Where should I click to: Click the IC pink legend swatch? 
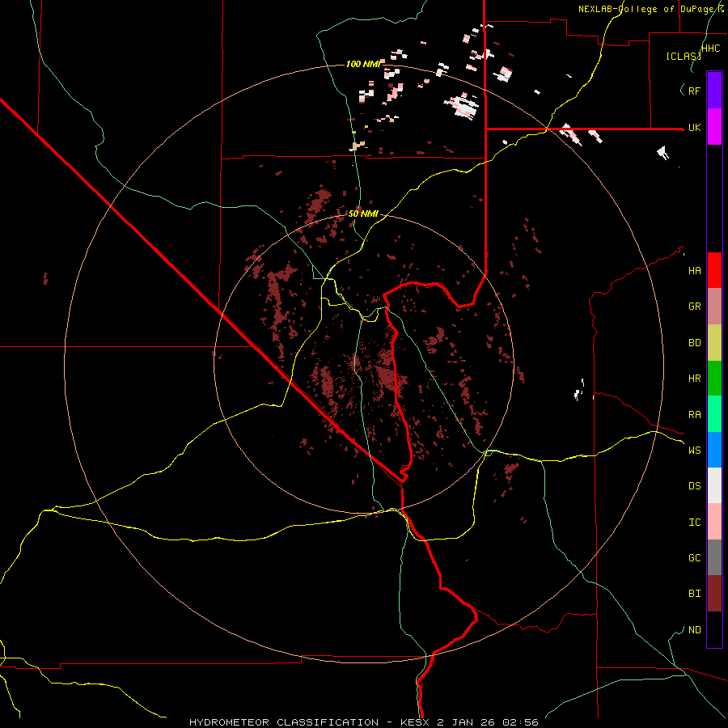[714, 522]
